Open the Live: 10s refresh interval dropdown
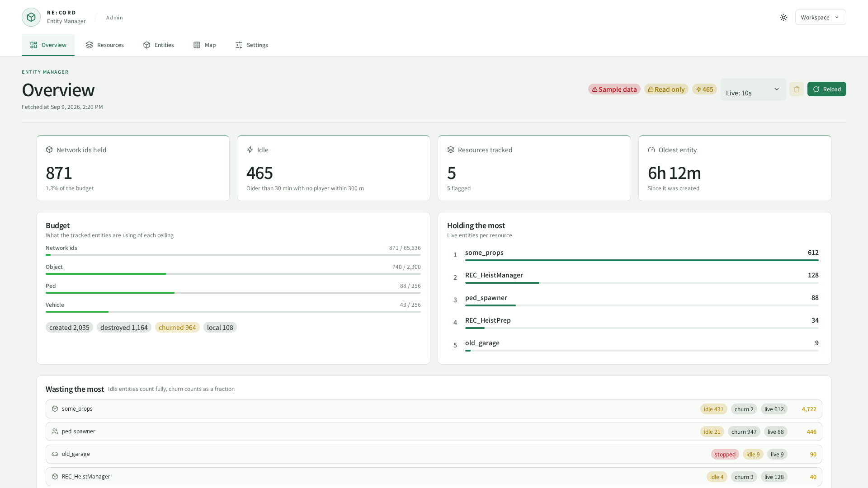The height and width of the screenshot is (488, 868). 753,89
